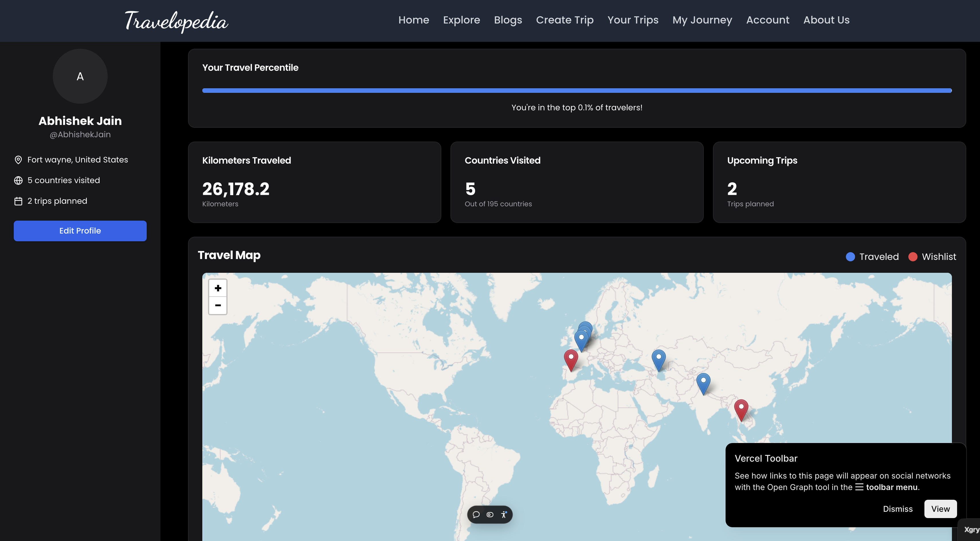This screenshot has width=980, height=541.
Task: Open the Blogs section
Action: pos(508,20)
